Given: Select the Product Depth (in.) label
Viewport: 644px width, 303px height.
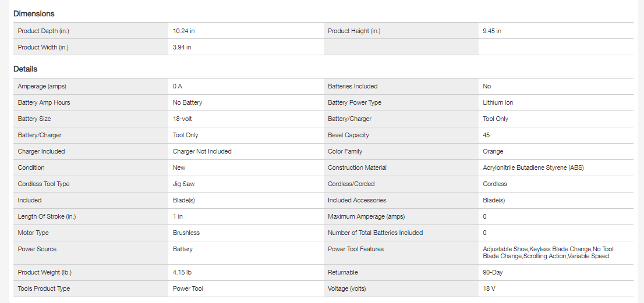Looking at the screenshot, I should 47,31.
